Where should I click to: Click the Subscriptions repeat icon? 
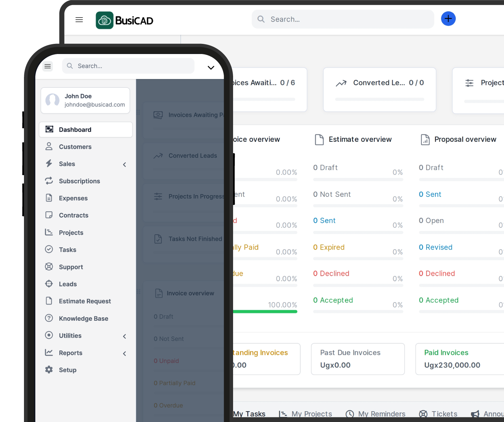[49, 181]
